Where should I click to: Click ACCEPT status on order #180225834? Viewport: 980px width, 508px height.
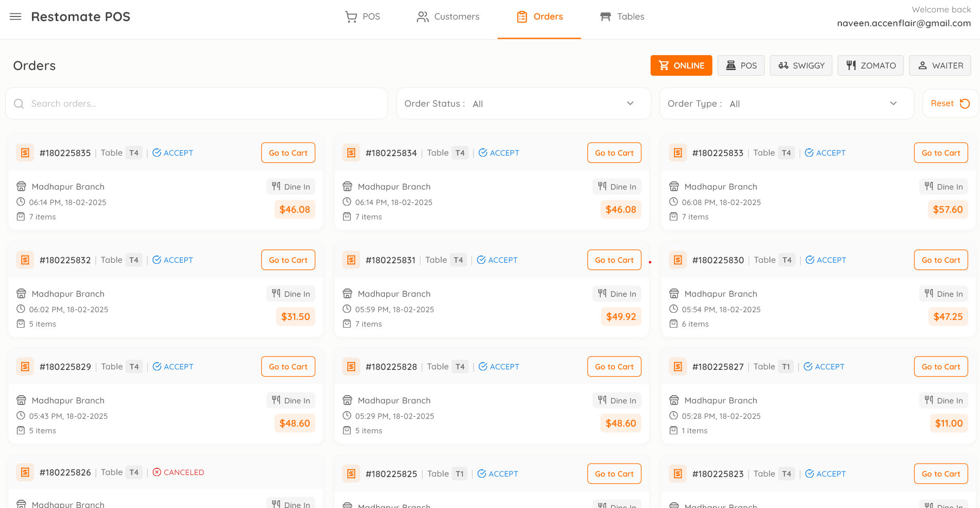pyautogui.click(x=499, y=153)
